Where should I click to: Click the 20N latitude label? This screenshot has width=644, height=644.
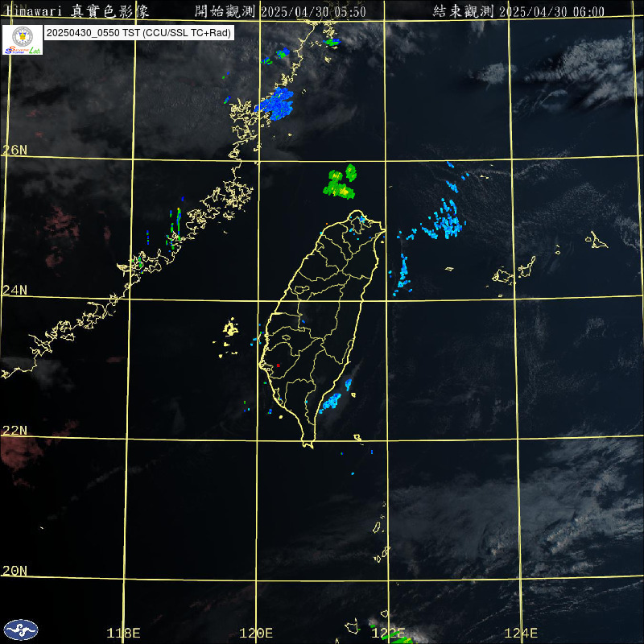pyautogui.click(x=14, y=571)
